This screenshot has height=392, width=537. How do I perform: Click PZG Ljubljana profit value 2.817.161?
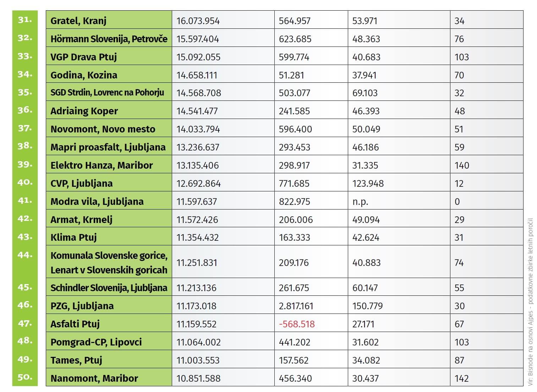click(x=296, y=306)
